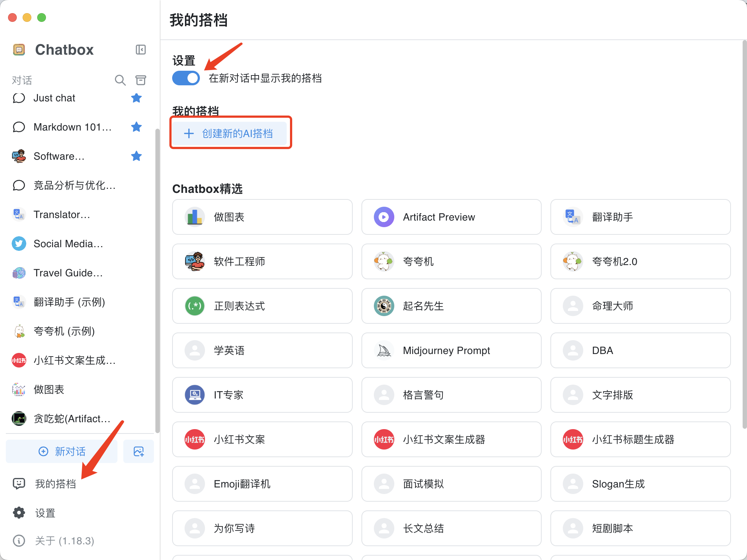Screen dimensions: 747x560
Task: Open 我的搭档 in the sidebar
Action: tap(55, 484)
